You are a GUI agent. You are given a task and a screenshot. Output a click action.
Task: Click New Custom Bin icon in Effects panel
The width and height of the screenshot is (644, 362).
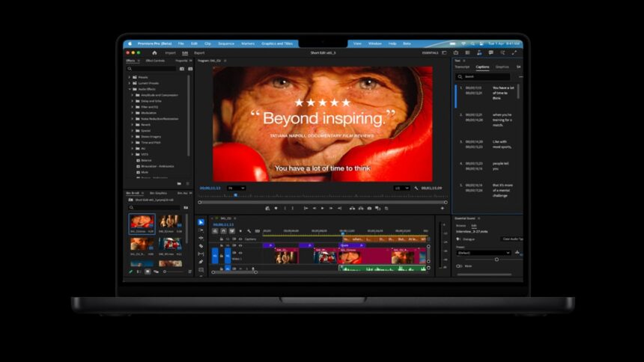(x=179, y=183)
